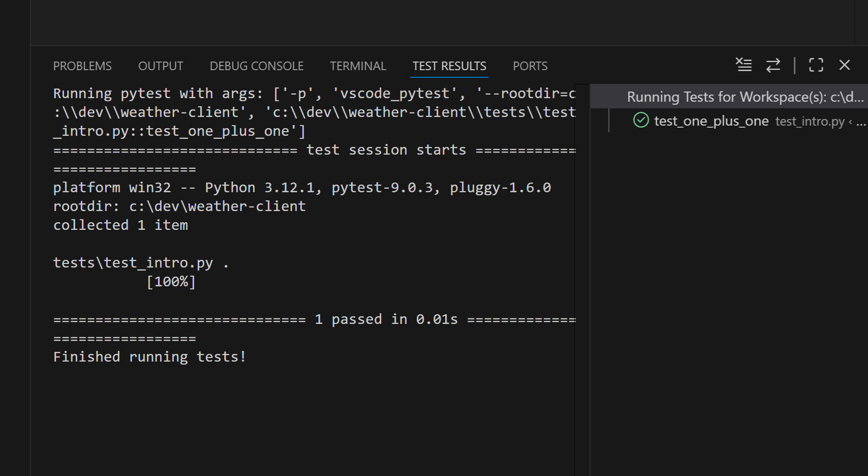The height and width of the screenshot is (476, 868).
Task: Click the 'collected 1 item' line
Action: 120,225
